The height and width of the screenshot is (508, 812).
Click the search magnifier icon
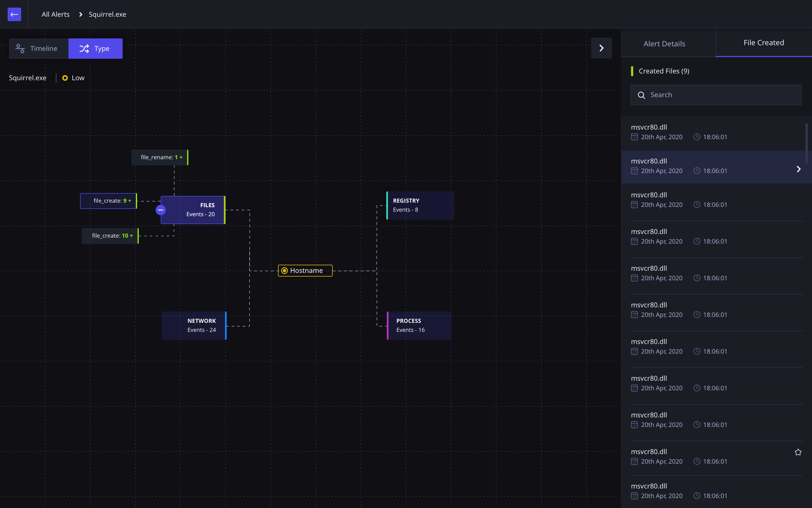pyautogui.click(x=641, y=95)
